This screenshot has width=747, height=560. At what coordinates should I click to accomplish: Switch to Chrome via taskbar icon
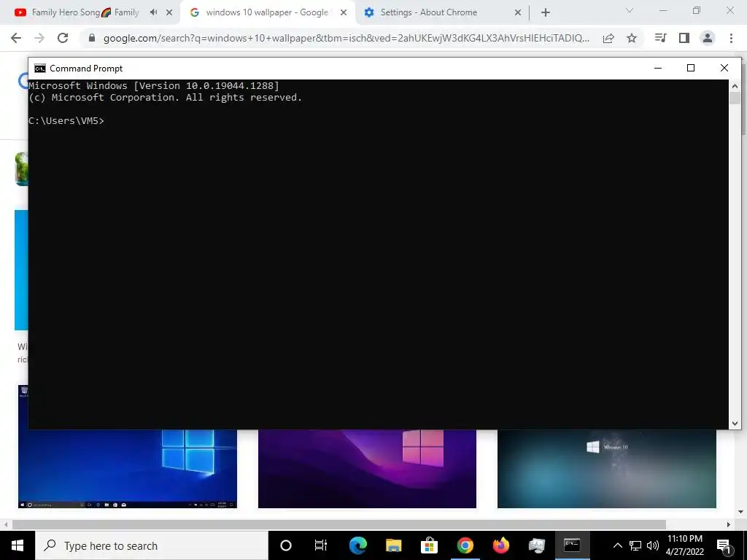(465, 545)
